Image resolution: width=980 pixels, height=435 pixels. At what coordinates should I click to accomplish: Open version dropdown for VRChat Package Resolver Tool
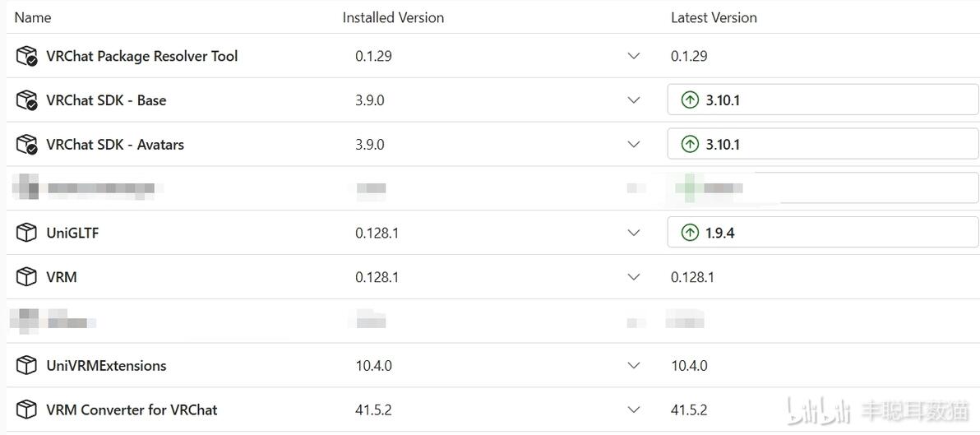click(634, 56)
